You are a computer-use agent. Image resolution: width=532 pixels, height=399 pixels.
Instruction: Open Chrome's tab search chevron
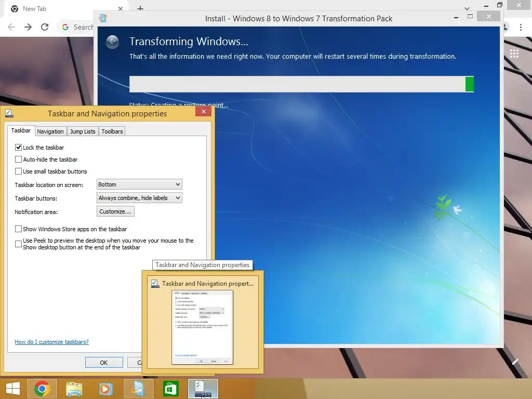tap(467, 9)
